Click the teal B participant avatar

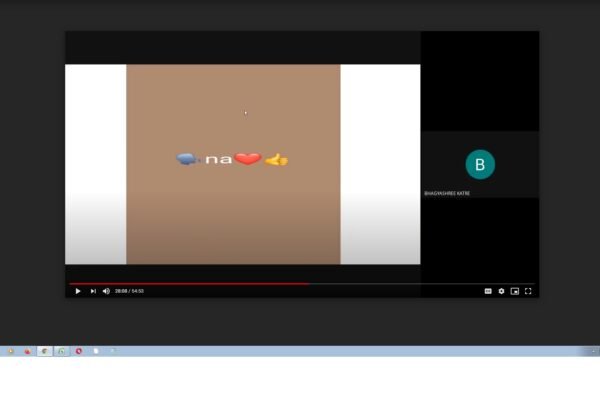coord(480,165)
